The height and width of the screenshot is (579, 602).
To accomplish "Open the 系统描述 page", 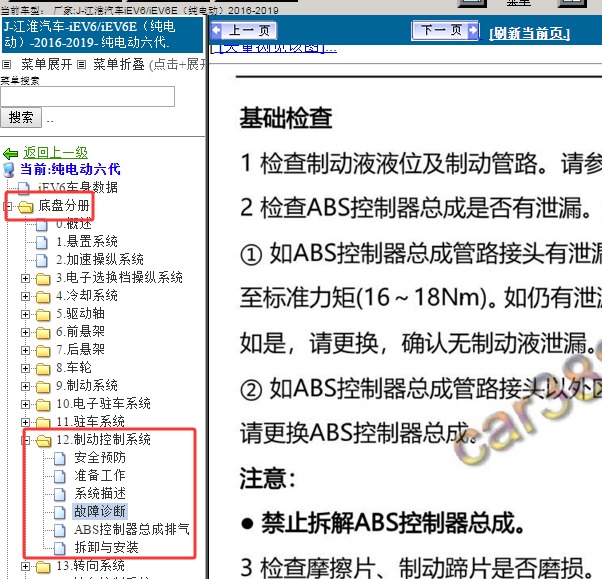I will click(100, 493).
